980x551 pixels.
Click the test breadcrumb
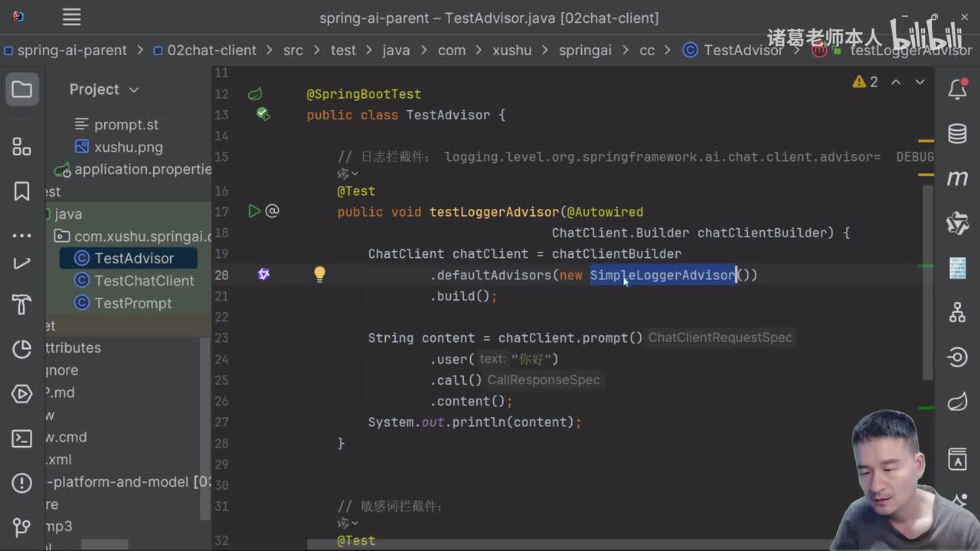[x=343, y=51]
